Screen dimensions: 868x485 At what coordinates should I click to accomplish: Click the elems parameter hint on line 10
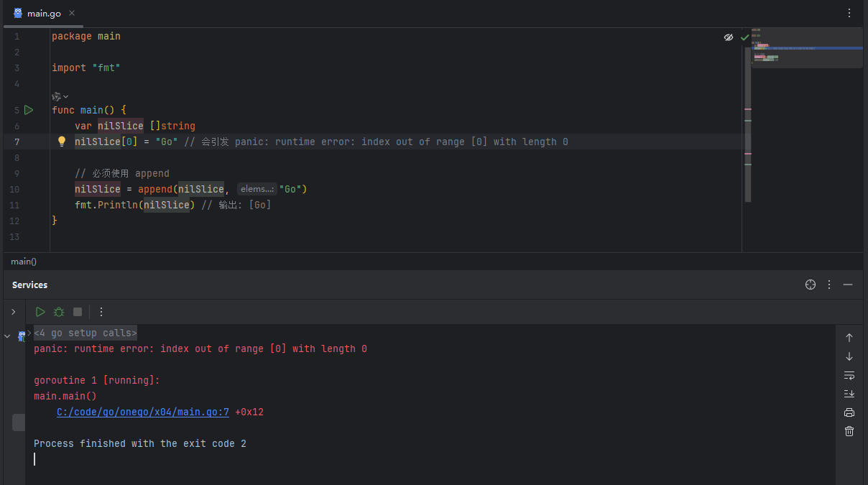click(x=257, y=189)
